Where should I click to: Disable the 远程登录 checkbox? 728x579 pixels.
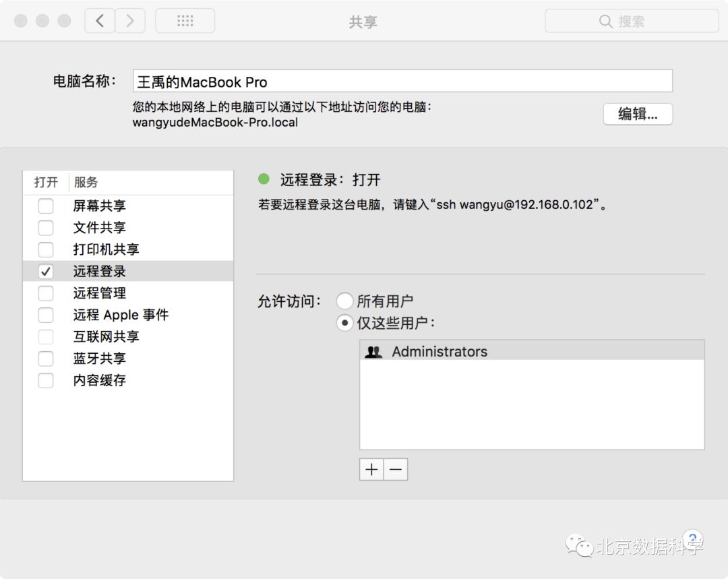pyautogui.click(x=45, y=271)
